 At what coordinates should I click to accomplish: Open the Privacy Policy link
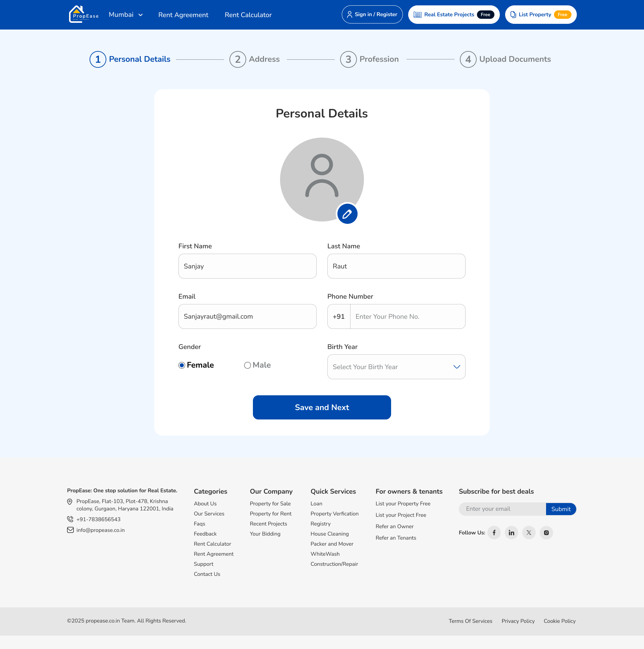tap(518, 621)
